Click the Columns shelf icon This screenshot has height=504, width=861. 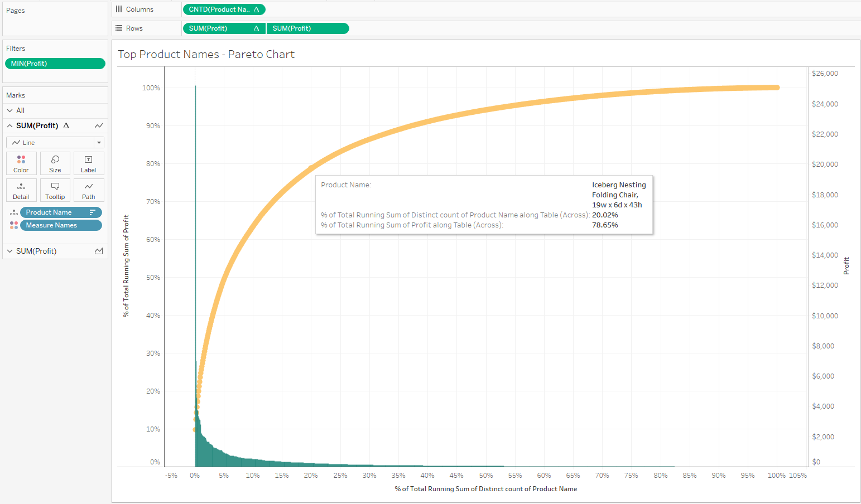tap(119, 9)
